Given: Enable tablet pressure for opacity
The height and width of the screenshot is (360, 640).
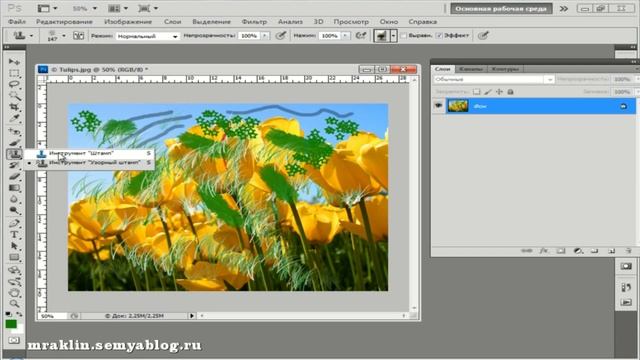Looking at the screenshot, I should (281, 36).
